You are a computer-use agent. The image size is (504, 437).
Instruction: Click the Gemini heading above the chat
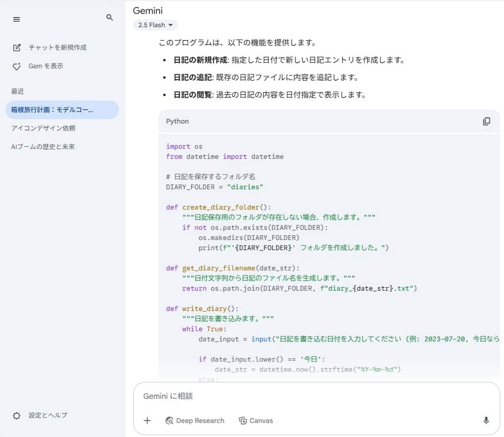148,10
